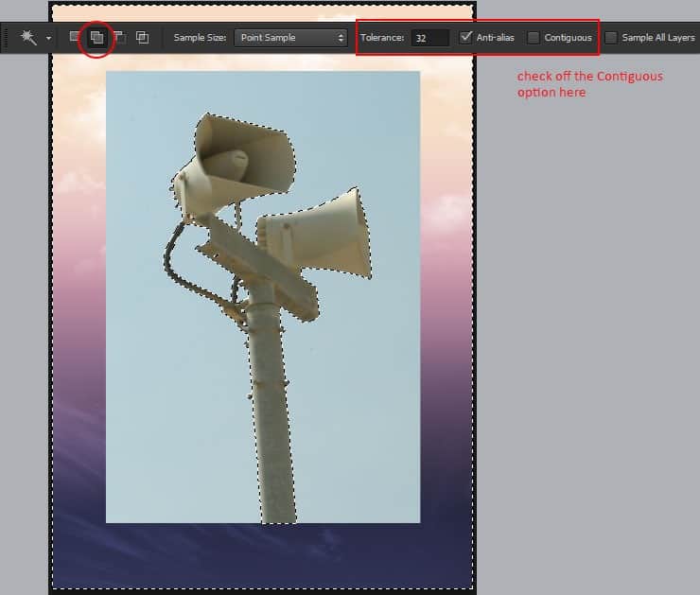Uncheck the Contiguous option checkbox
This screenshot has width=700, height=595.
pyautogui.click(x=533, y=38)
